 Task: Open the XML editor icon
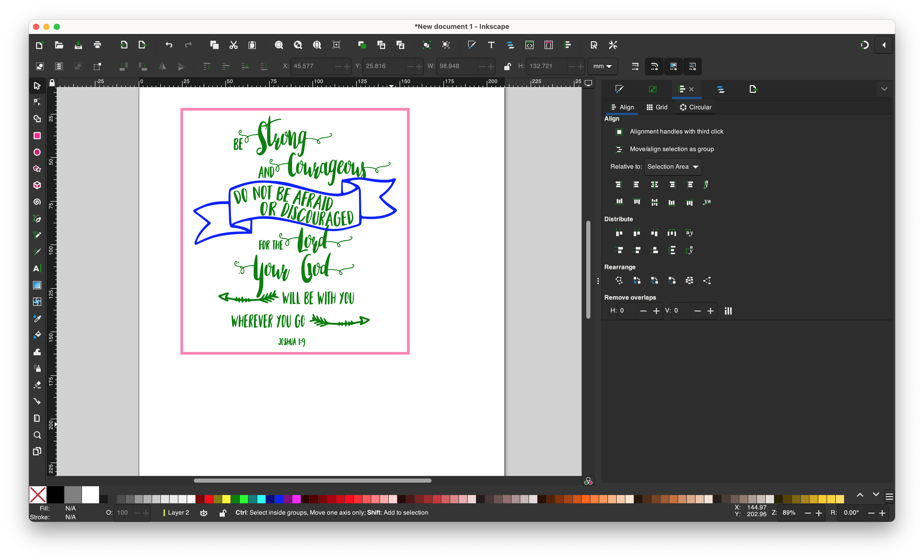[x=529, y=45]
